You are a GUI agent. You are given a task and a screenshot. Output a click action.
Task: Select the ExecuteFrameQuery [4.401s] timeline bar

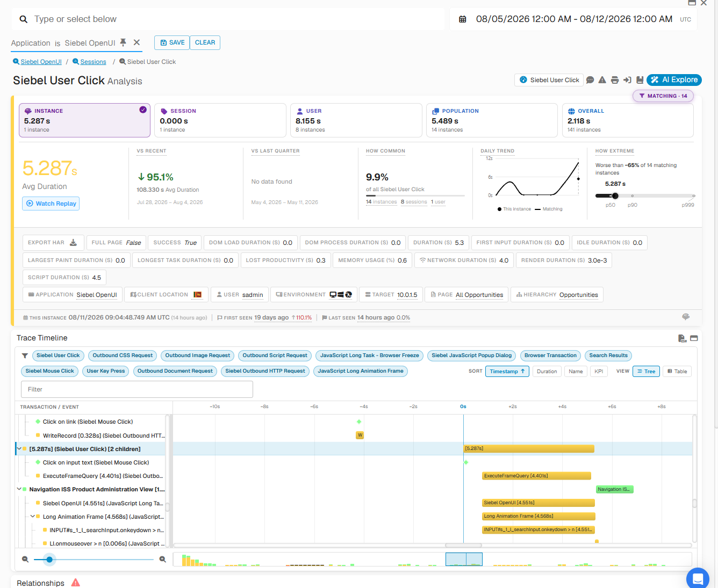point(536,476)
